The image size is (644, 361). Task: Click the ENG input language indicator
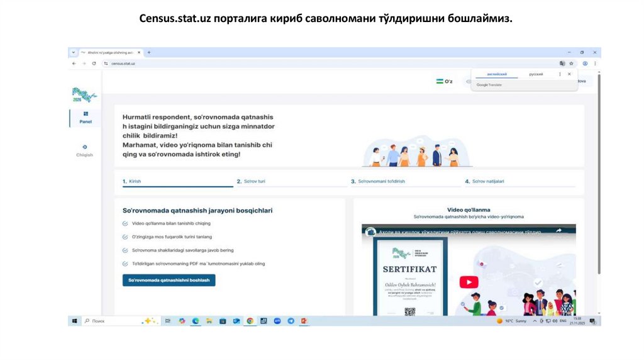tap(563, 321)
